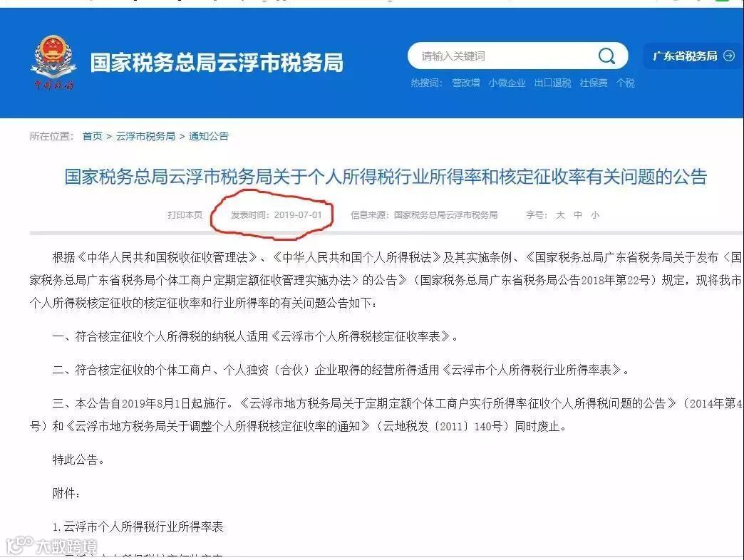Open 通知公告 breadcrumb link

[x=208, y=137]
